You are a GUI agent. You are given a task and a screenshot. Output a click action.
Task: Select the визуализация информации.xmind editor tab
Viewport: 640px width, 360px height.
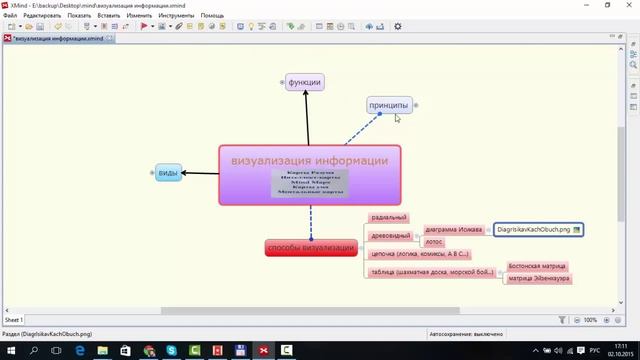coord(58,38)
